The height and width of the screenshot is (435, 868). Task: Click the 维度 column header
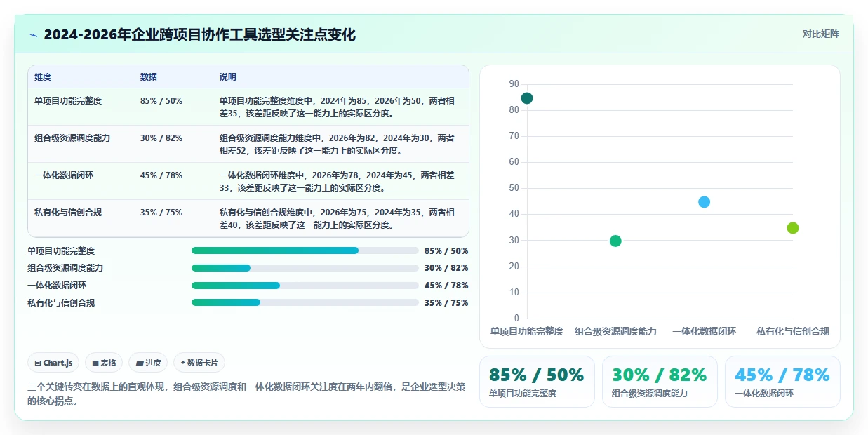coord(43,77)
